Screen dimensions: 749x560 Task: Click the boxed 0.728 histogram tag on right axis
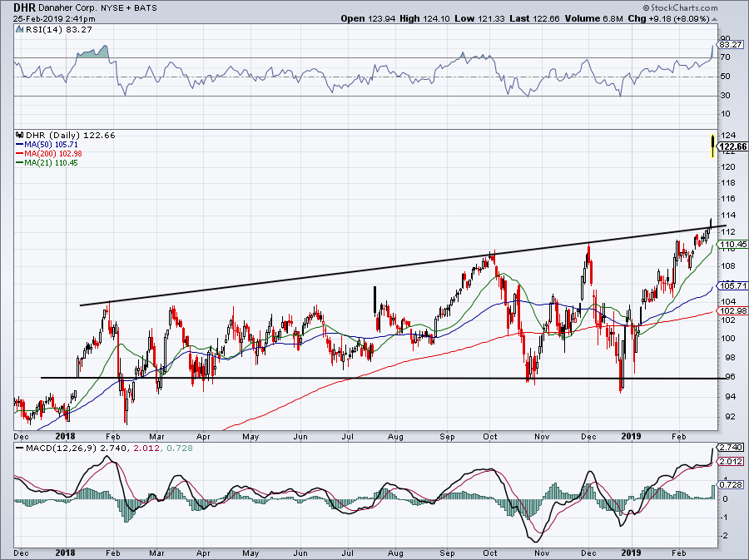(x=731, y=484)
